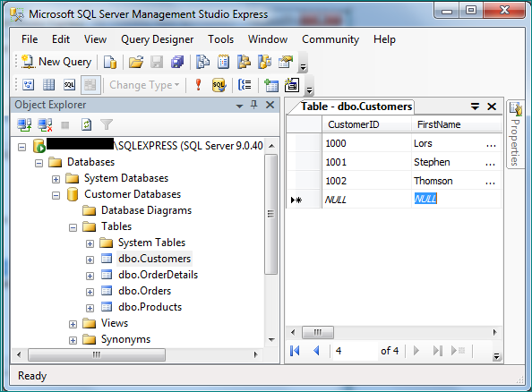Close the Object Explorer panel
Screen dimensions: 532x392
click(x=270, y=105)
